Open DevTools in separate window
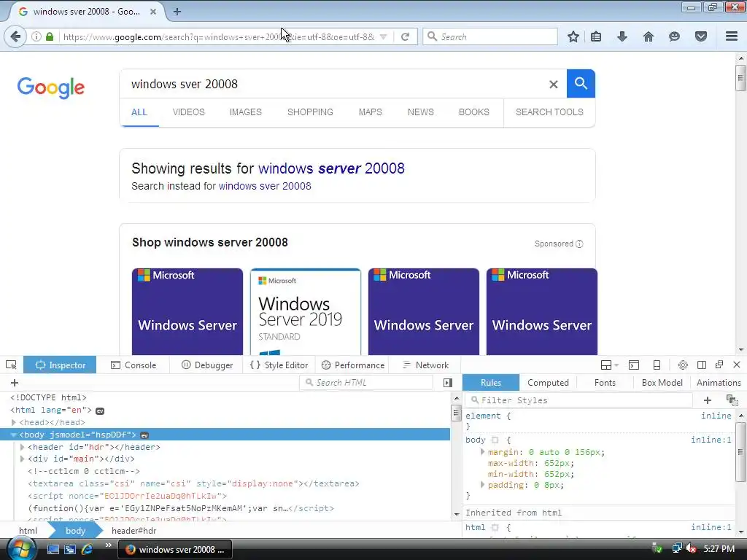The image size is (747, 560). [x=719, y=365]
